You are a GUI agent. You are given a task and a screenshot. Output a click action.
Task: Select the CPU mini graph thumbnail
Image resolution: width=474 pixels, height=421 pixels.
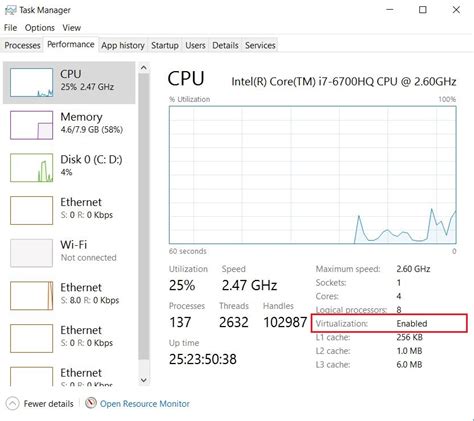coord(31,83)
